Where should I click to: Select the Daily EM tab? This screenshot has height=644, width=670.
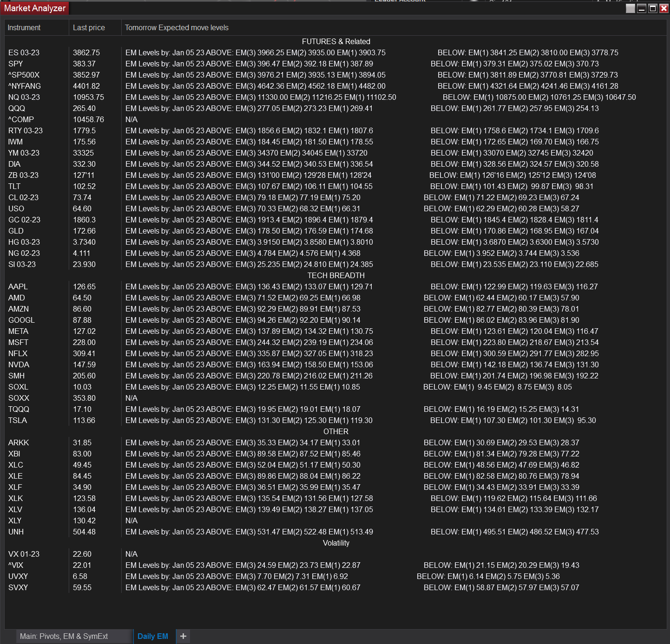pos(153,636)
